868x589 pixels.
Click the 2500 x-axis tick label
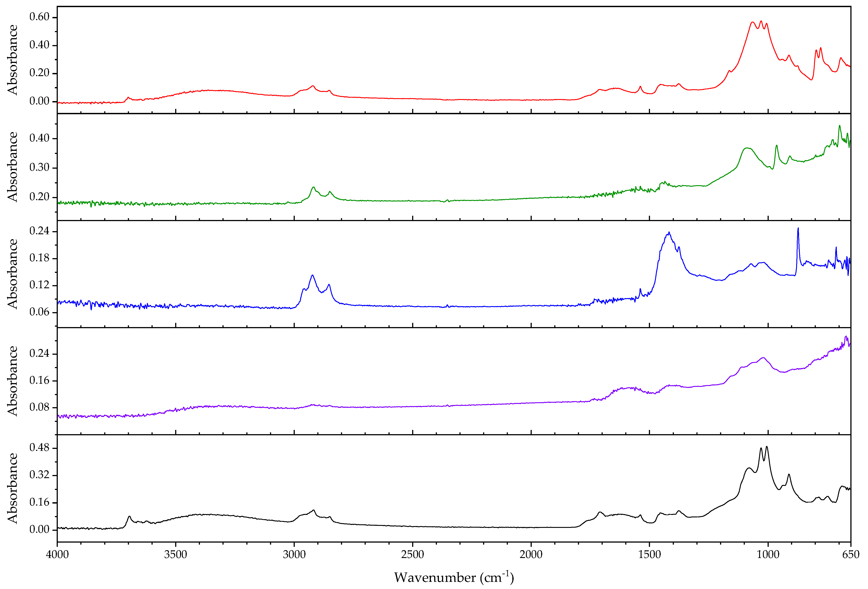tap(412, 554)
